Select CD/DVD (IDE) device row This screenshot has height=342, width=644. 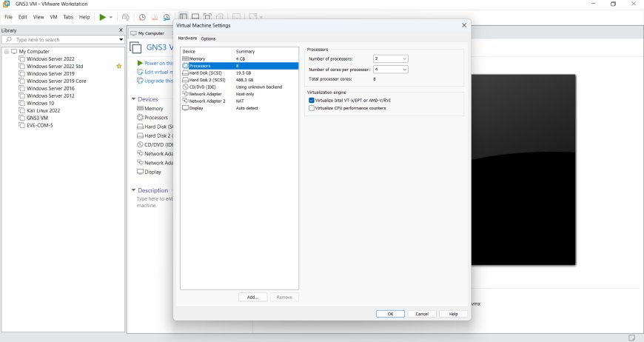pos(239,87)
